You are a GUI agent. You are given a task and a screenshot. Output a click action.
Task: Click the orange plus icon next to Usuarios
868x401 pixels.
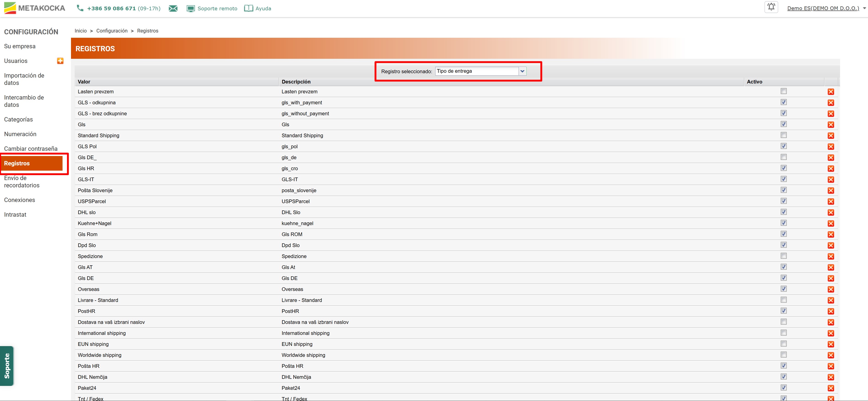(x=60, y=61)
